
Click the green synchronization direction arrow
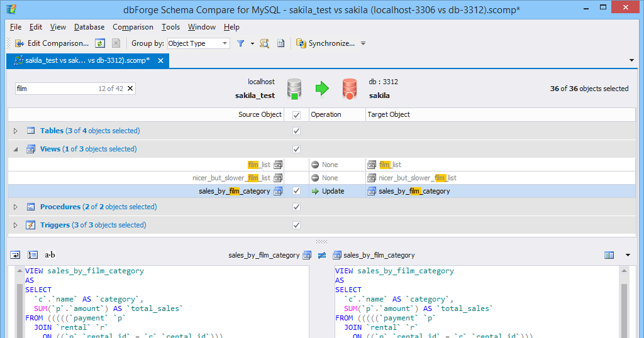click(322, 88)
